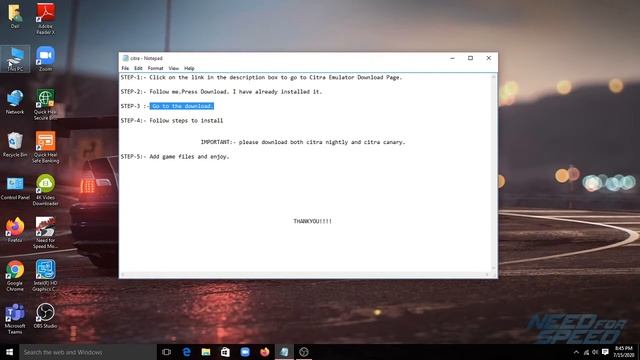Screen dimensions: 640x360
Task: Open Firefox from the taskbar
Action: [264, 352]
